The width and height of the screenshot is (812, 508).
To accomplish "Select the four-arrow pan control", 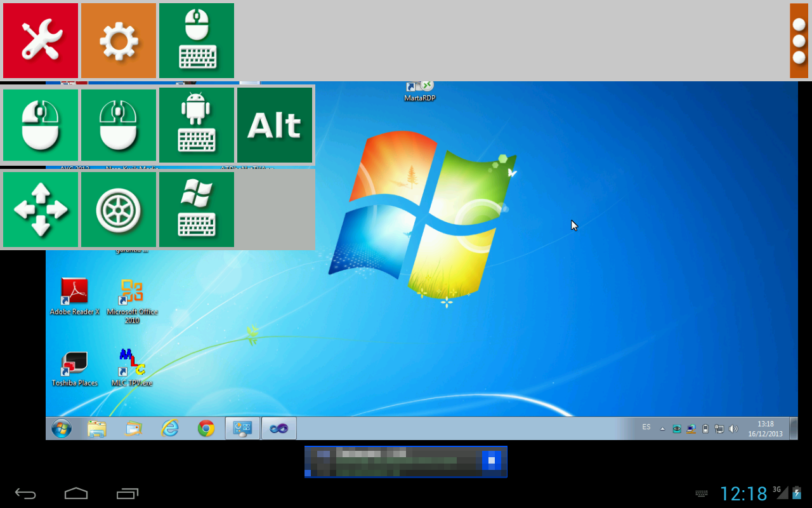I will [x=41, y=209].
